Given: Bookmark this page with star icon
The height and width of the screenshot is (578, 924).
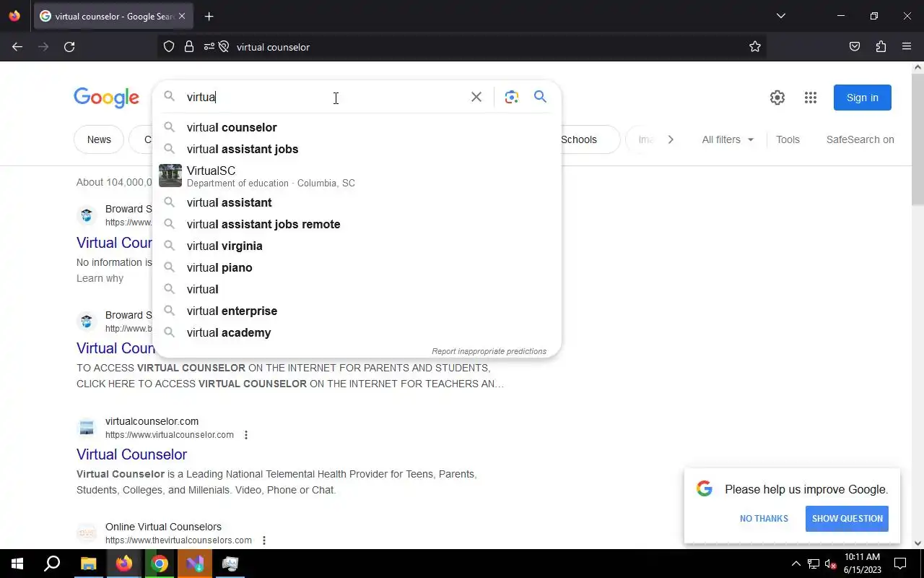Looking at the screenshot, I should point(755,46).
